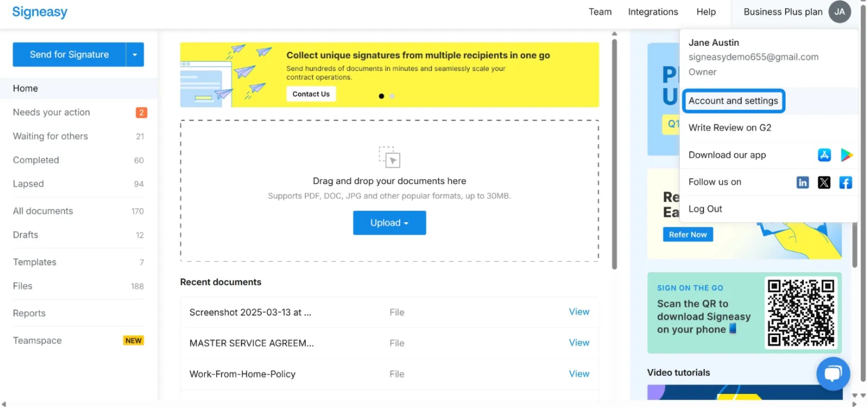Select Account and settings
This screenshot has height=411, width=868.
pyautogui.click(x=733, y=101)
